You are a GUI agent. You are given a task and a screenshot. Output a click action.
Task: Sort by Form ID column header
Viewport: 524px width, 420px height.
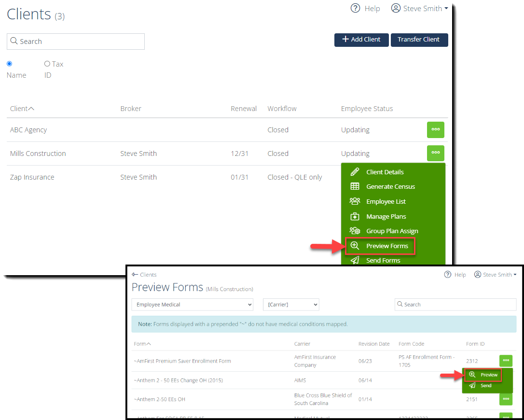point(475,344)
